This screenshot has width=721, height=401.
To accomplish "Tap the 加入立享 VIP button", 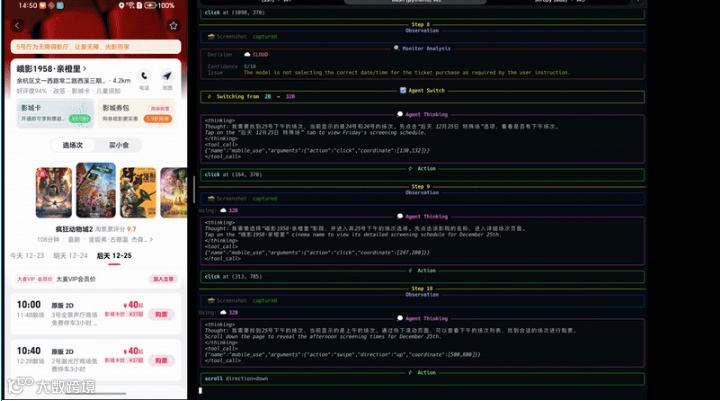I will [x=163, y=279].
